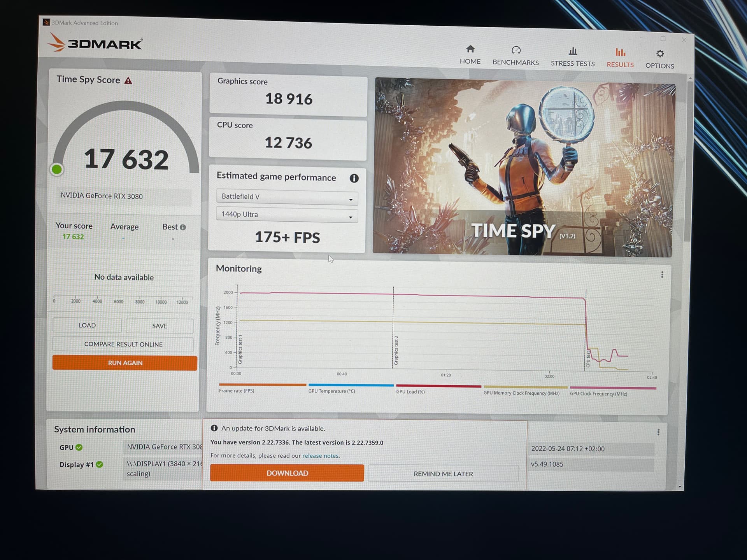The height and width of the screenshot is (560, 747).
Task: Select the Results bar chart icon
Action: [620, 52]
